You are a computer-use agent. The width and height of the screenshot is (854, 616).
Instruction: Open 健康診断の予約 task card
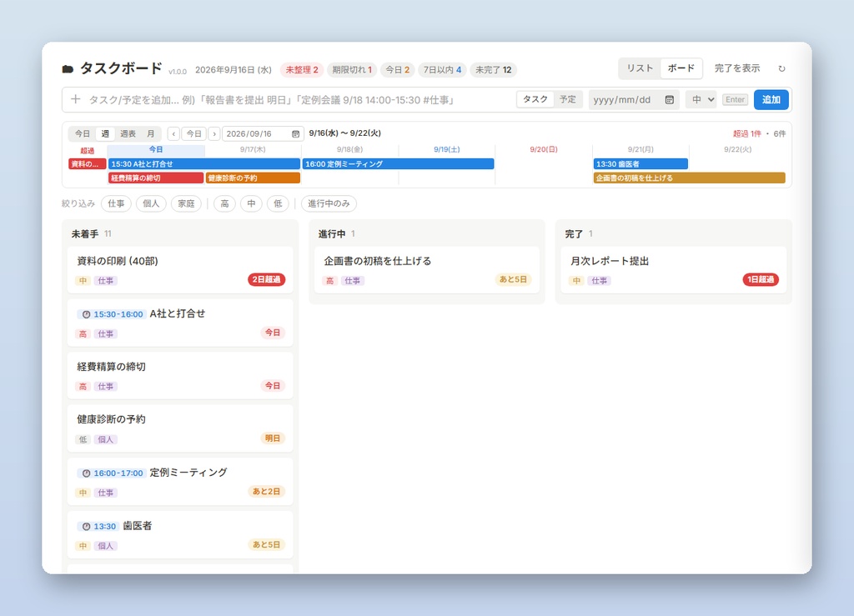180,428
